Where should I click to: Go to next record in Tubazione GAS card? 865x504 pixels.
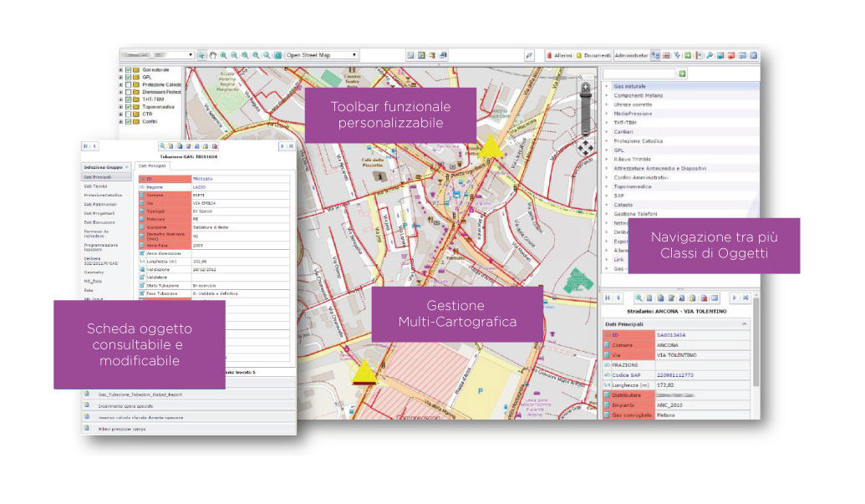click(x=282, y=146)
